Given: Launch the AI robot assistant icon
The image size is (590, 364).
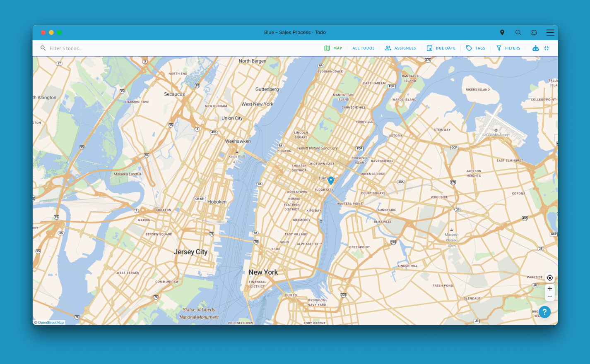Looking at the screenshot, I should [x=535, y=48].
